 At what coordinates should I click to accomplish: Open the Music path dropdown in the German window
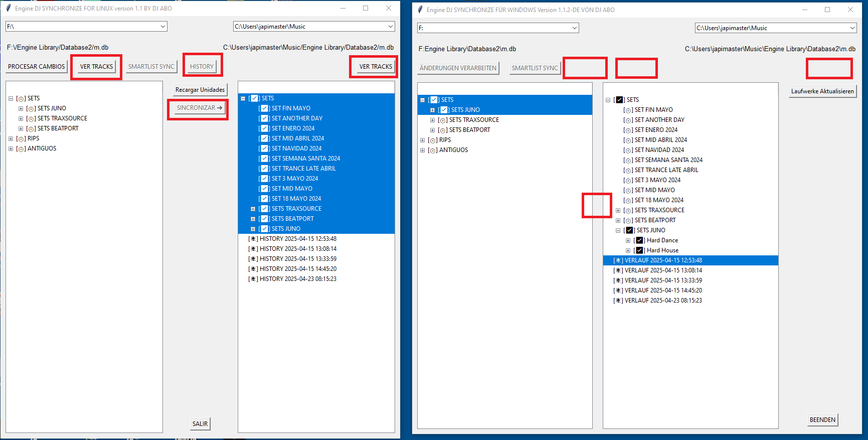point(852,28)
